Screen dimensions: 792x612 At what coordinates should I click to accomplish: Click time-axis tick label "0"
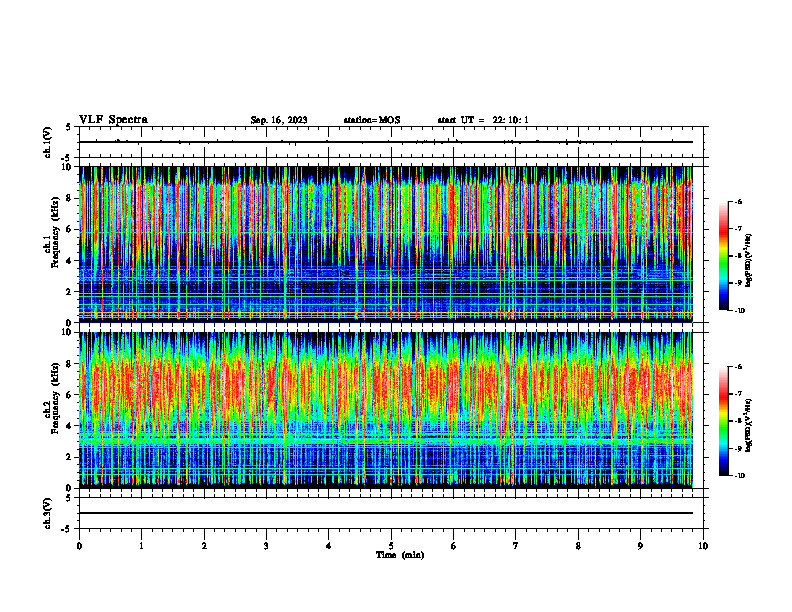(x=79, y=546)
